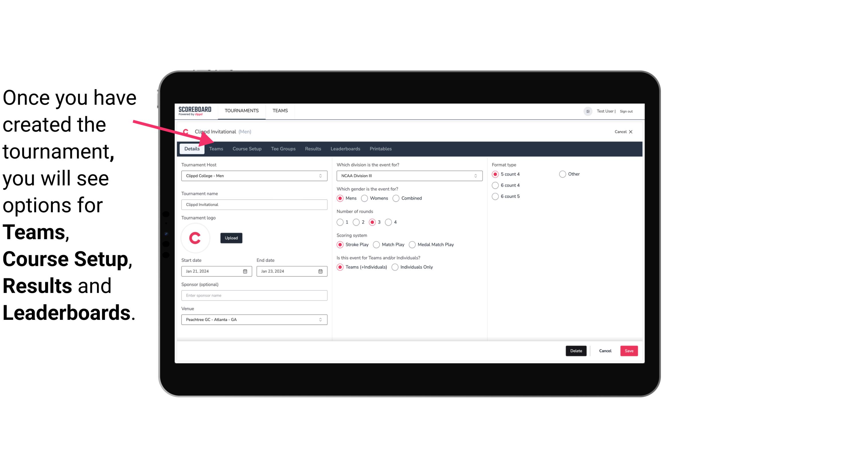The image size is (868, 467).
Task: Click the NCAA Division III dropdown arrow
Action: coord(474,176)
